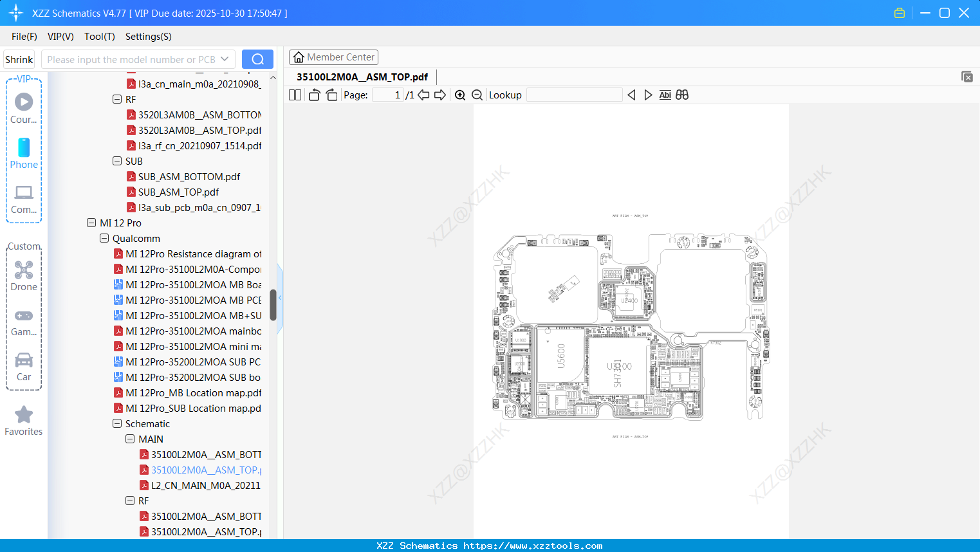The width and height of the screenshot is (980, 552).
Task: Go to next page arrow
Action: [x=440, y=95]
